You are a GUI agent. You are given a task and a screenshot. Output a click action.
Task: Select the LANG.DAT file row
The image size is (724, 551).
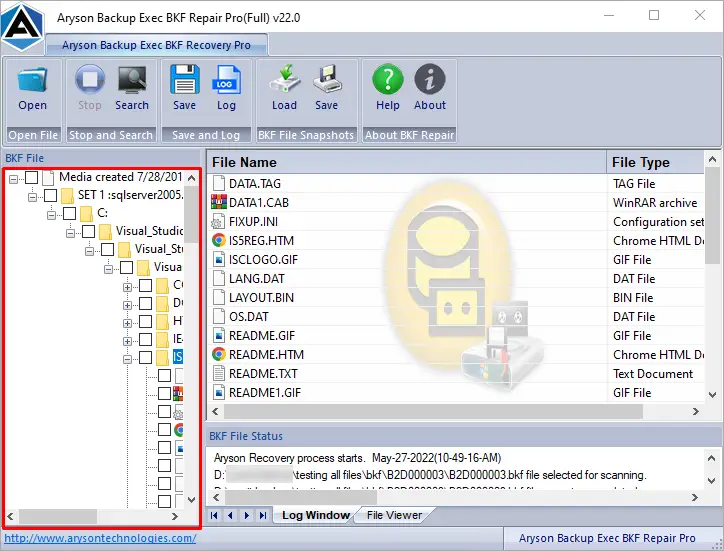click(457, 279)
